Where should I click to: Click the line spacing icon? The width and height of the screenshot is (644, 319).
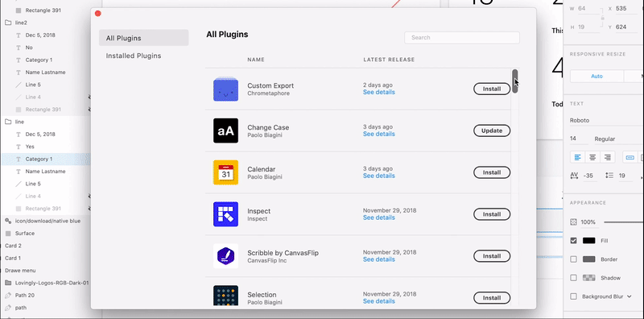pyautogui.click(x=609, y=176)
